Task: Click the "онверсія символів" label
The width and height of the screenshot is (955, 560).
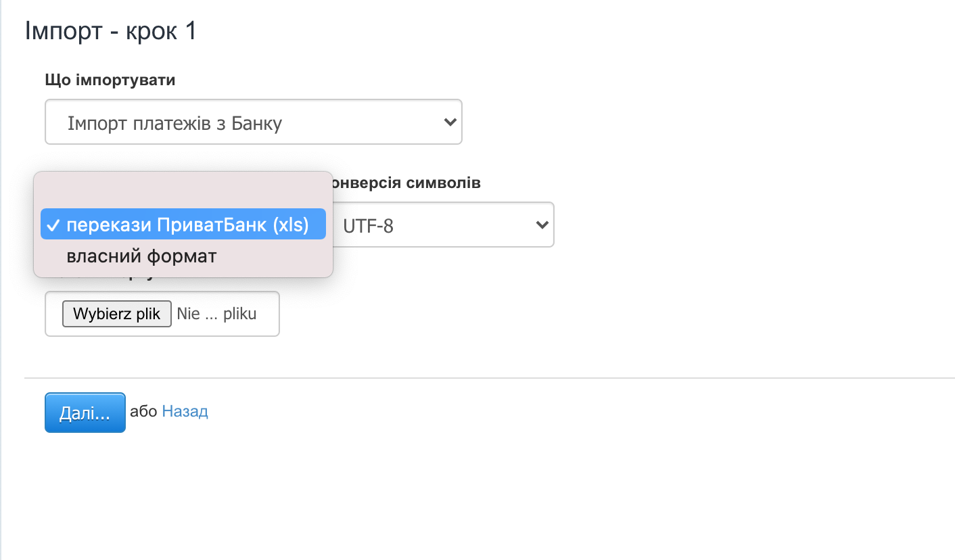Action: pos(404,183)
